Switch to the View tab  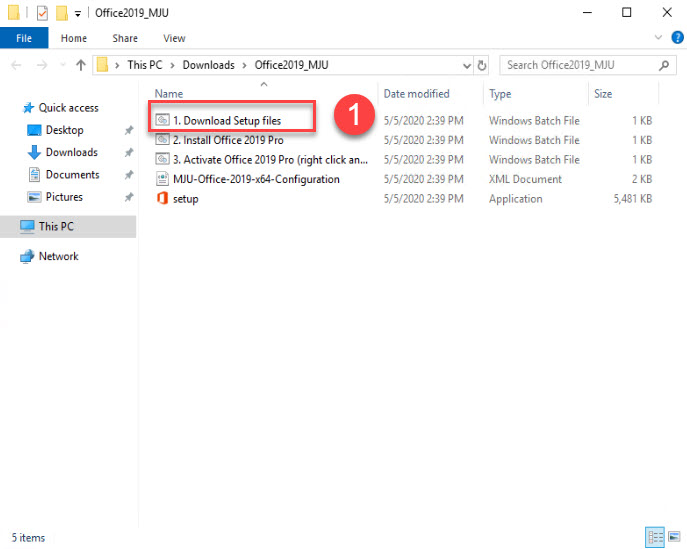coord(174,38)
